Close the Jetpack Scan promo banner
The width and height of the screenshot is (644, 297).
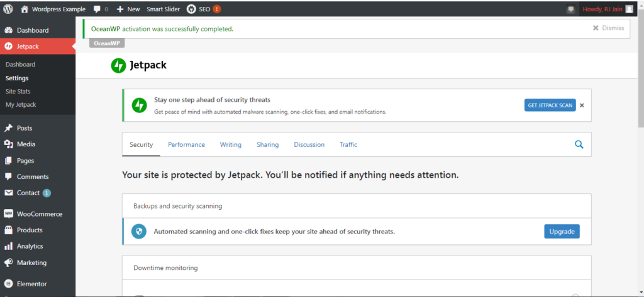pos(582,105)
